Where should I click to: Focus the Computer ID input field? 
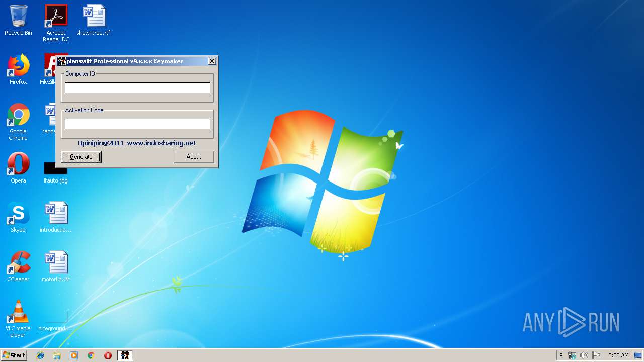click(x=137, y=87)
